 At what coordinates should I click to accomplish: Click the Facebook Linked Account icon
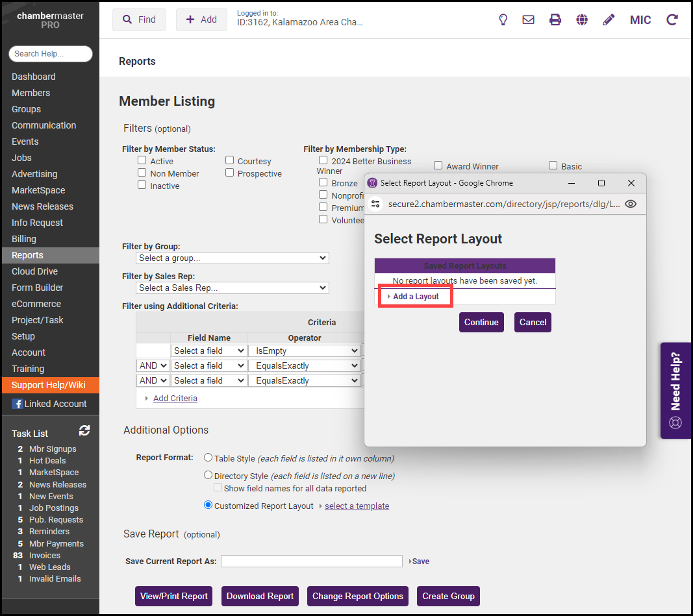click(x=18, y=404)
